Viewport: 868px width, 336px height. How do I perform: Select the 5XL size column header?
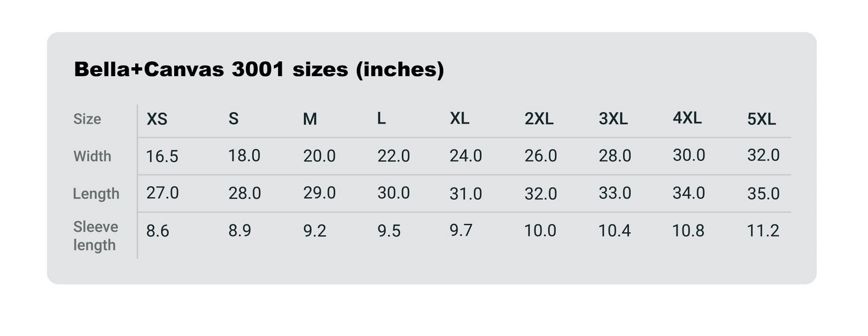coord(762,119)
